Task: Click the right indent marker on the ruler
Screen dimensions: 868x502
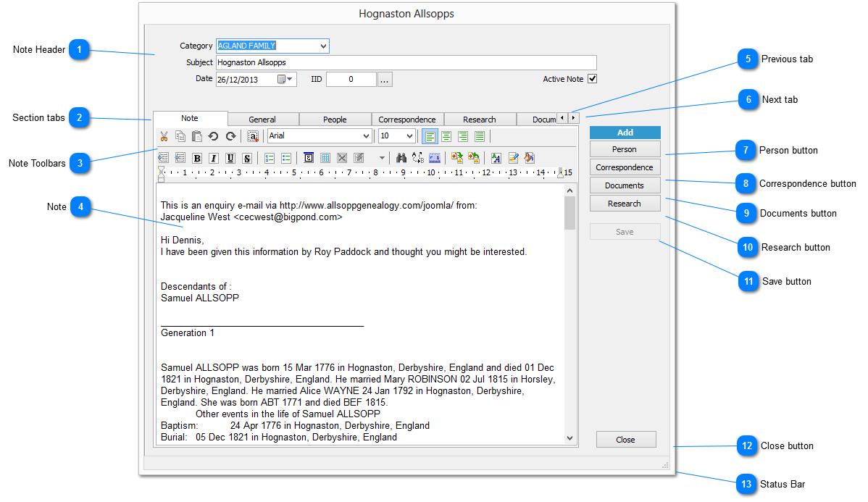Action: pyautogui.click(x=560, y=173)
